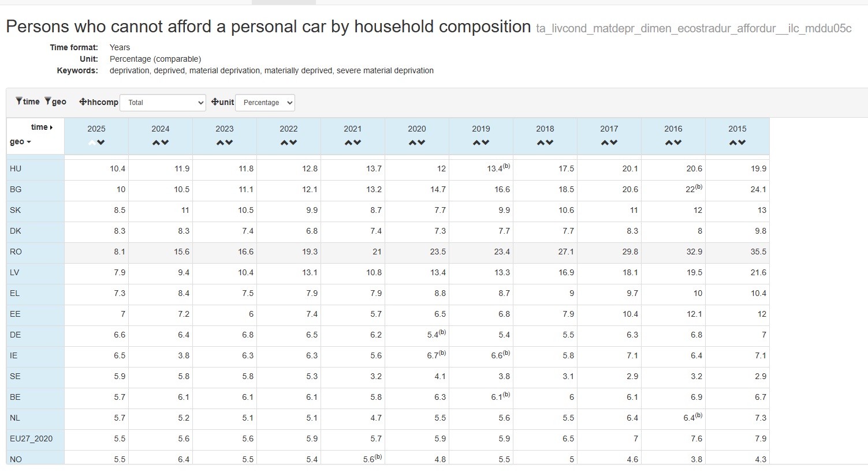
Task: Open the geo filter
Action: [x=55, y=102]
